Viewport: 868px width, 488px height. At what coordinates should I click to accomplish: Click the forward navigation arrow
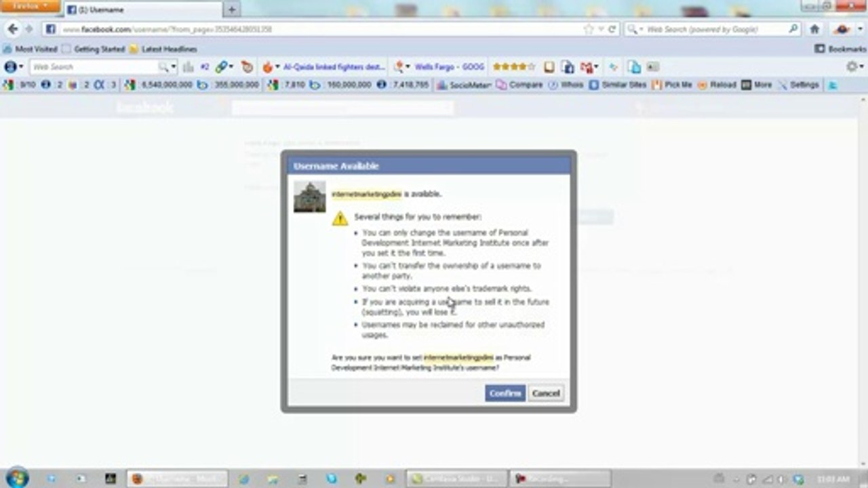(x=29, y=29)
